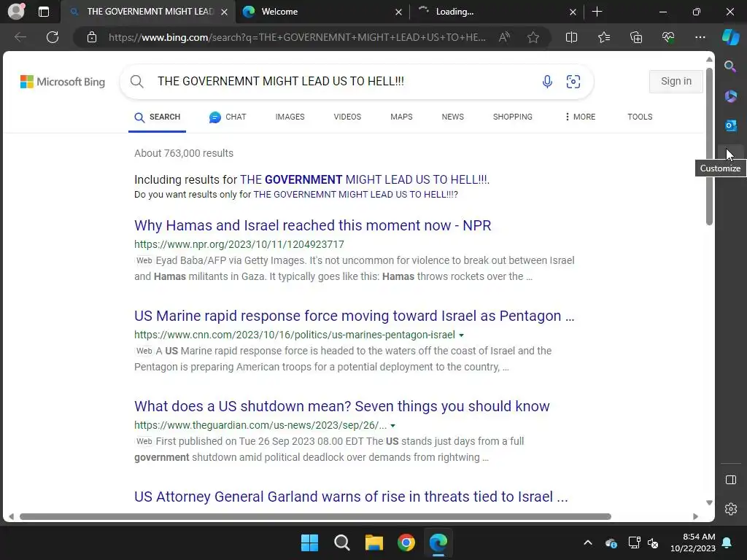Open a new tab with plus button
Viewport: 747px width, 560px height.
pos(597,12)
